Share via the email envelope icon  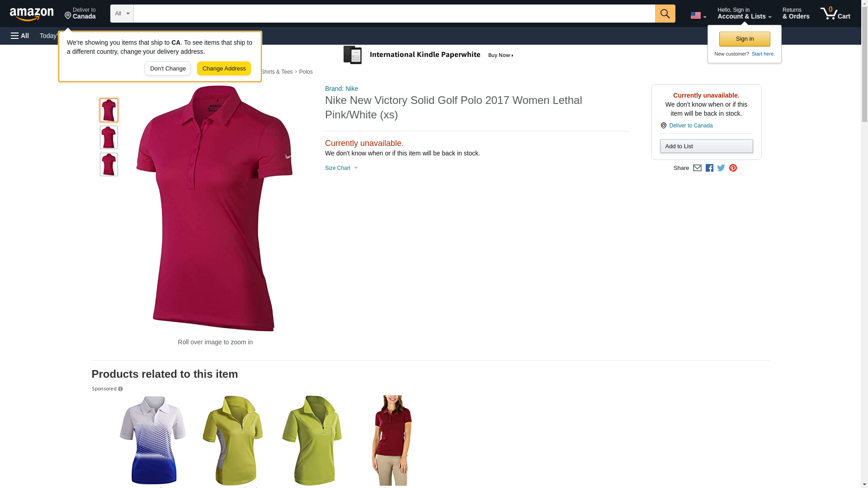[x=697, y=168]
